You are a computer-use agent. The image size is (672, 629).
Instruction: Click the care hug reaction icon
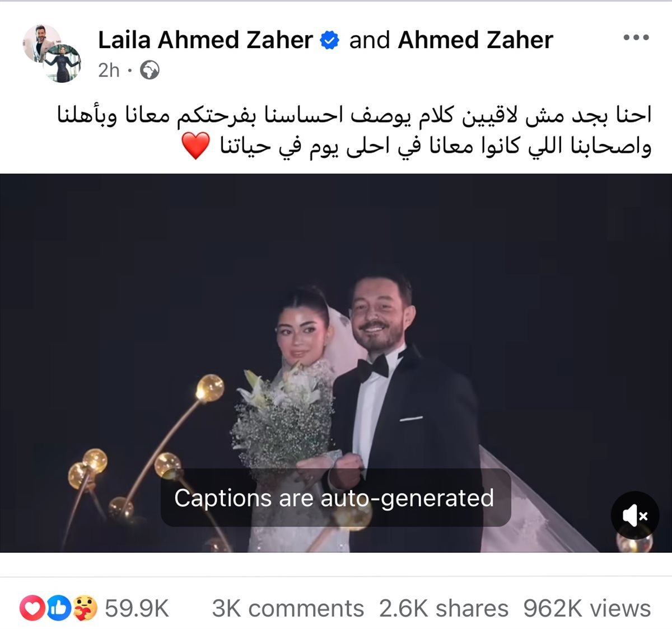point(85,608)
